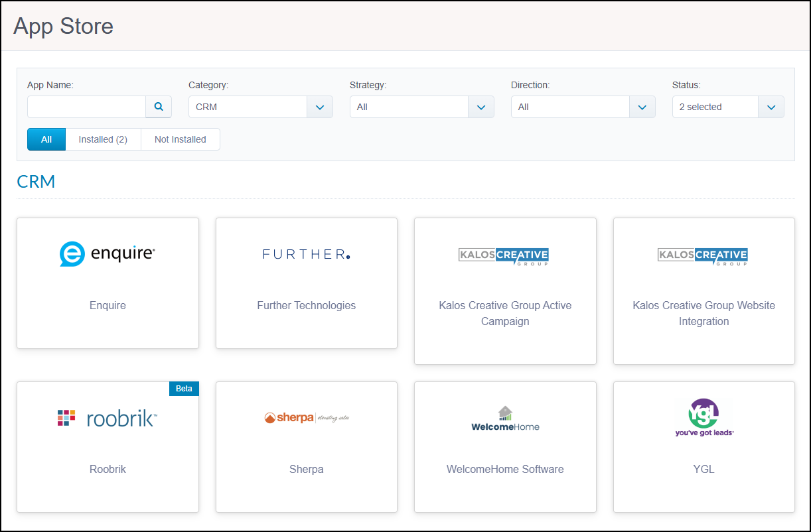Switch to the Installed (2) tab
The height and width of the screenshot is (532, 811).
pos(103,139)
